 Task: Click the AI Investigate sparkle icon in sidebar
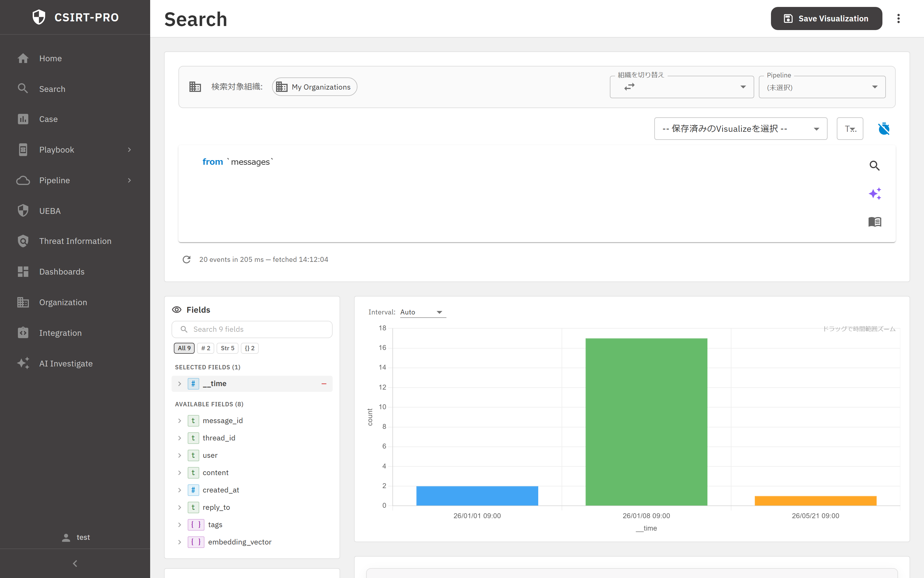point(23,363)
